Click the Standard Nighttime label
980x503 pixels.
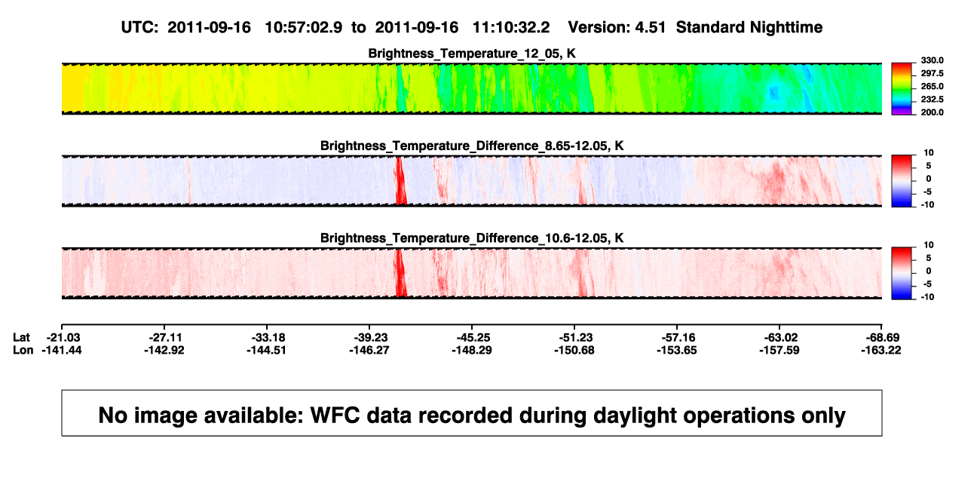coord(749,27)
